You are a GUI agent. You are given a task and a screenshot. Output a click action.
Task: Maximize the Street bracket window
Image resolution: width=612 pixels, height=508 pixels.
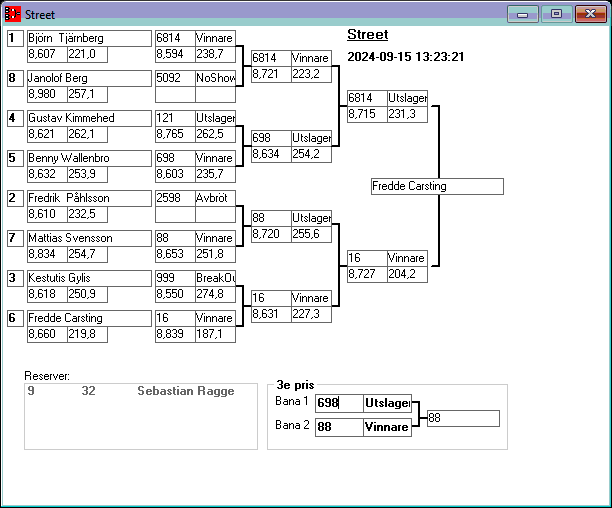coord(556,14)
